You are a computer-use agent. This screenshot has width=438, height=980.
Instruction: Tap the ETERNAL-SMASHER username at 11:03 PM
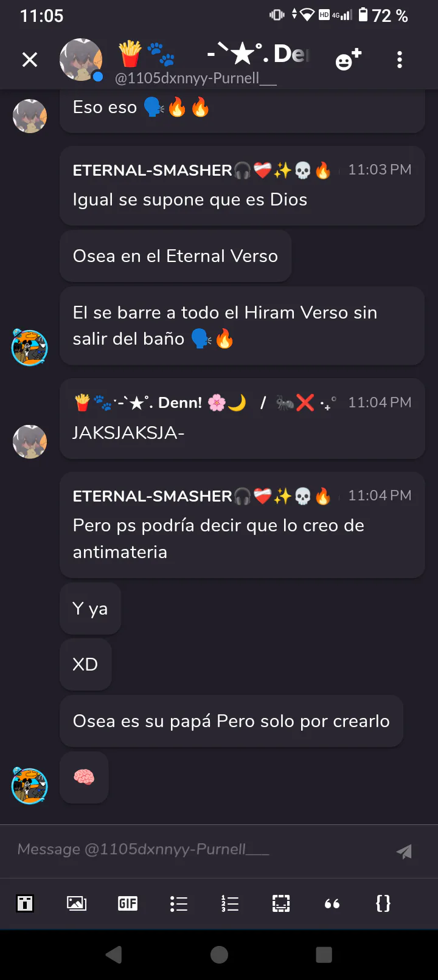(152, 170)
